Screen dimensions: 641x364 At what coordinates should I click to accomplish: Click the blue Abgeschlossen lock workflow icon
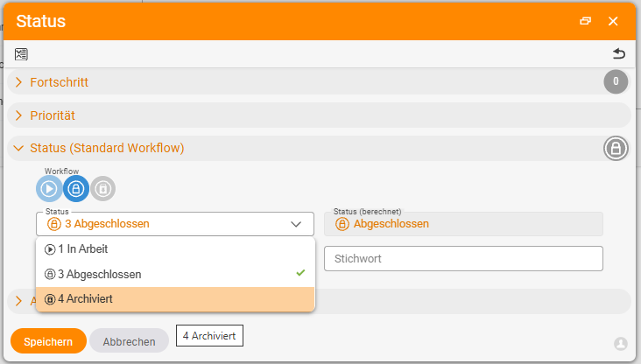(76, 189)
